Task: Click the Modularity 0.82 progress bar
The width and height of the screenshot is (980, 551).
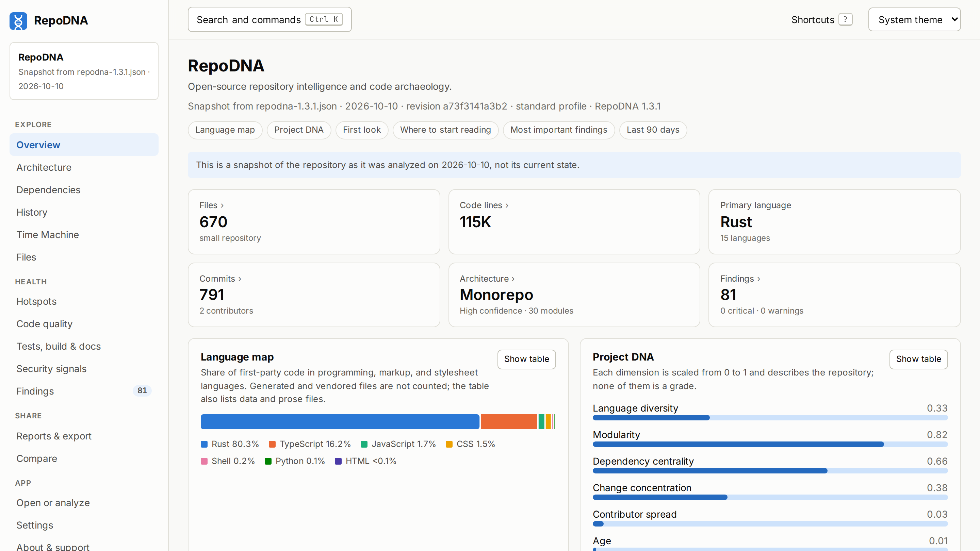Action: (x=770, y=444)
